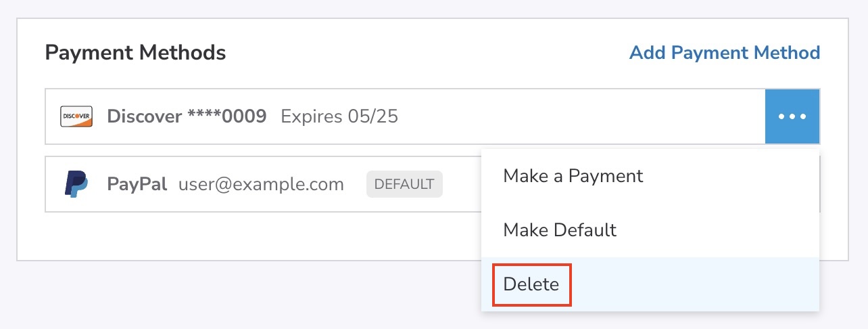The width and height of the screenshot is (868, 329).
Task: Click the Discover card logo icon
Action: click(76, 116)
